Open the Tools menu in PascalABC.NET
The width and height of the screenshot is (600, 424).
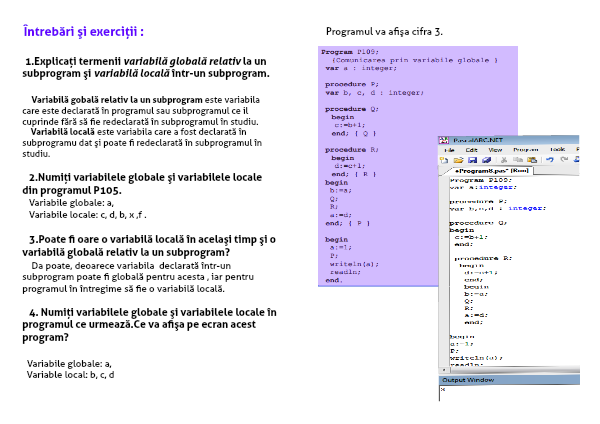point(558,150)
